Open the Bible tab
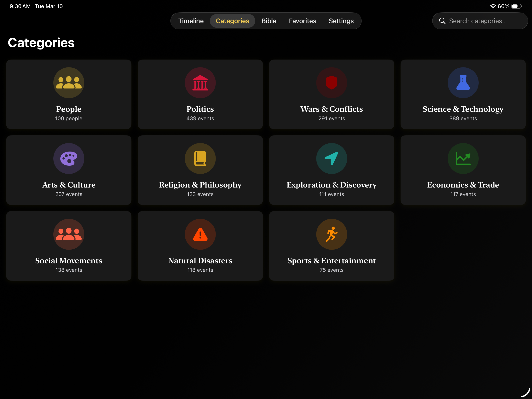This screenshot has width=532, height=399. [x=269, y=21]
